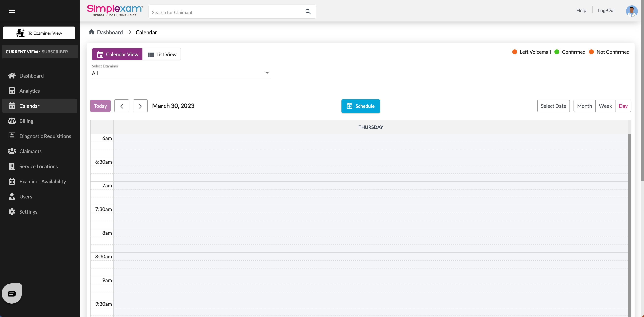This screenshot has height=317, width=644.
Task: Select the Month view toggle
Action: [584, 106]
